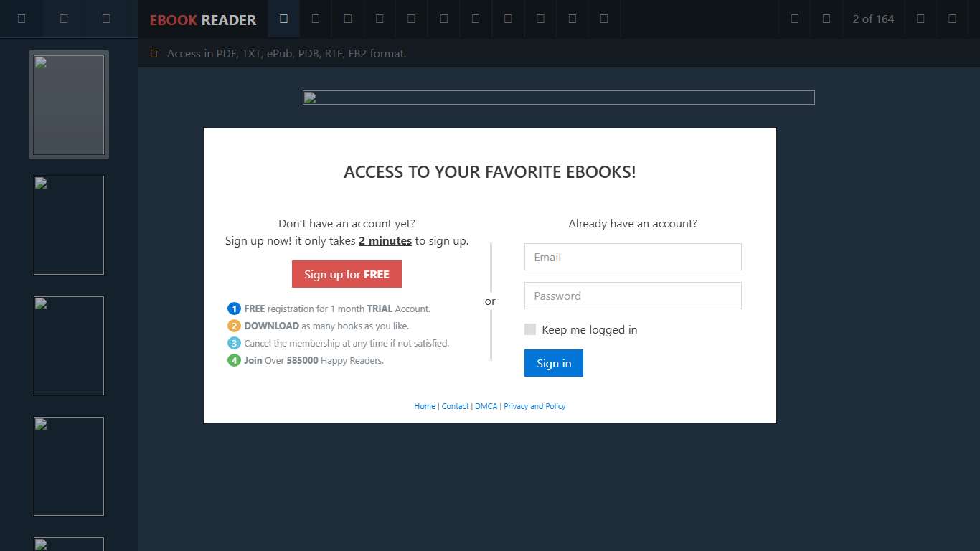The height and width of the screenshot is (551, 980).
Task: Click the previous-page icon left of '2 of 164'
Action: pyautogui.click(x=826, y=19)
